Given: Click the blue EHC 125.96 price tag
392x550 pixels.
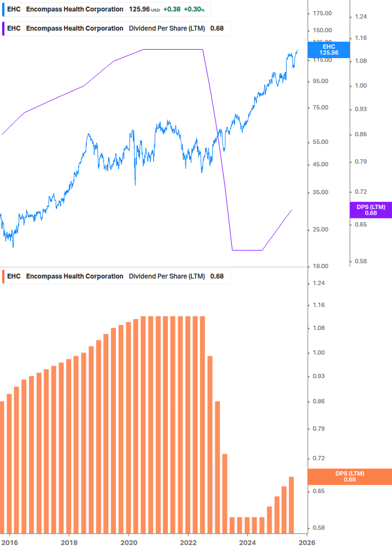Looking at the screenshot, I should click(x=329, y=50).
